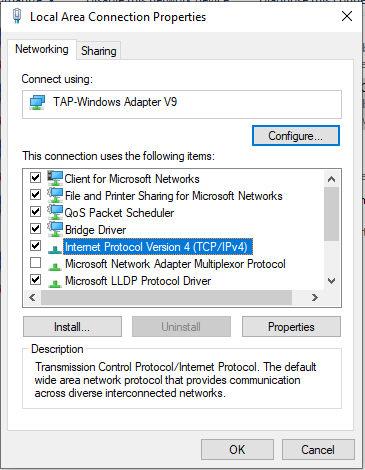
Task: Uncheck the Bridge Driver checkbox
Action: 35,228
